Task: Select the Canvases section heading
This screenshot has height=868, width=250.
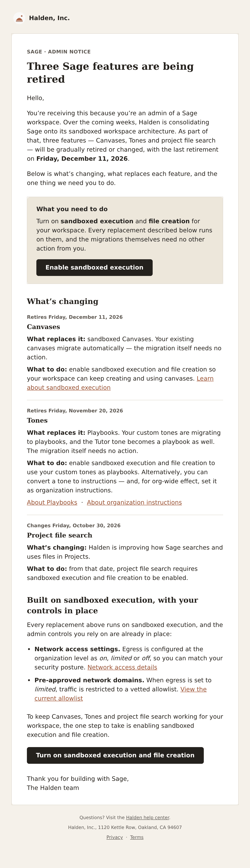Action: pos(43,327)
